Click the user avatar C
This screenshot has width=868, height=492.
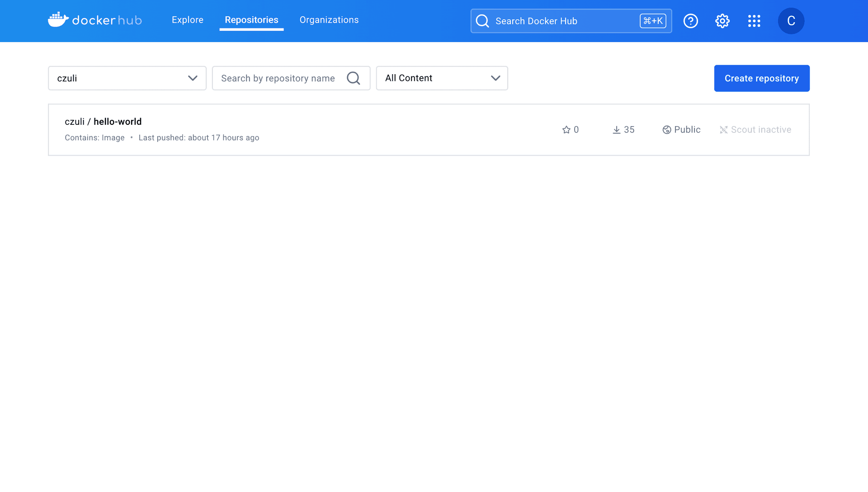click(791, 21)
